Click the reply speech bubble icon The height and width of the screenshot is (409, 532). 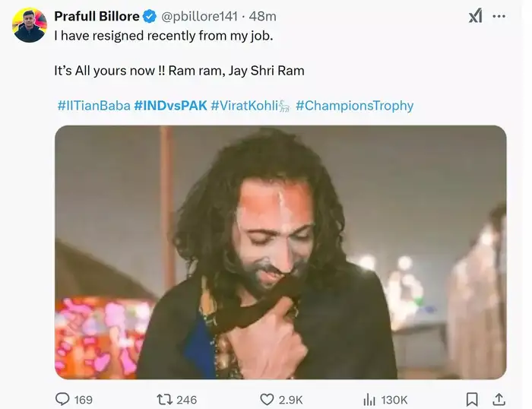point(62,399)
